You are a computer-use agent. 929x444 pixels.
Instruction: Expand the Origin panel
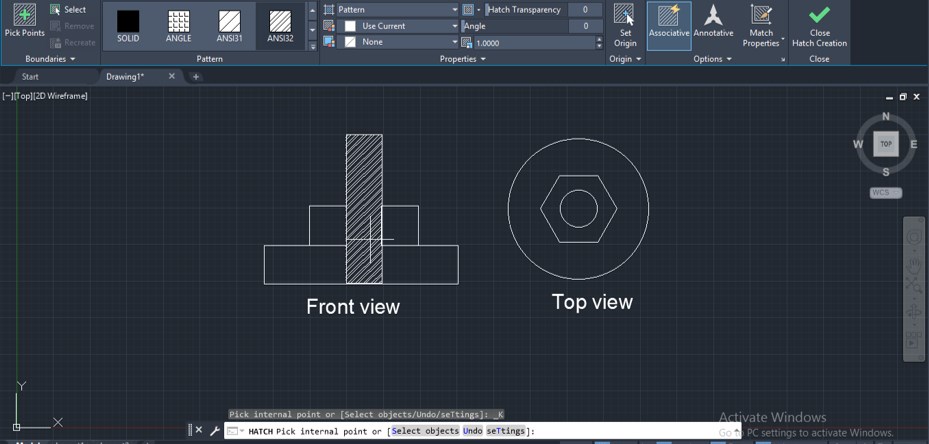click(x=625, y=59)
